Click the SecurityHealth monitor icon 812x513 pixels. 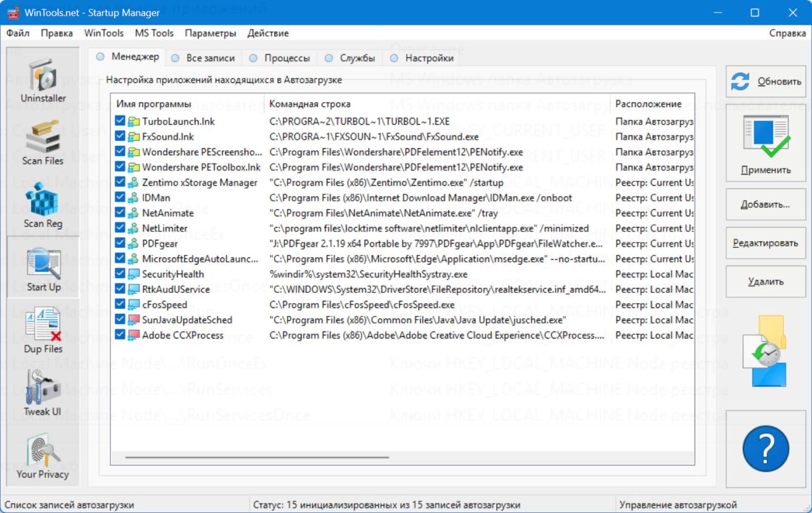[133, 274]
